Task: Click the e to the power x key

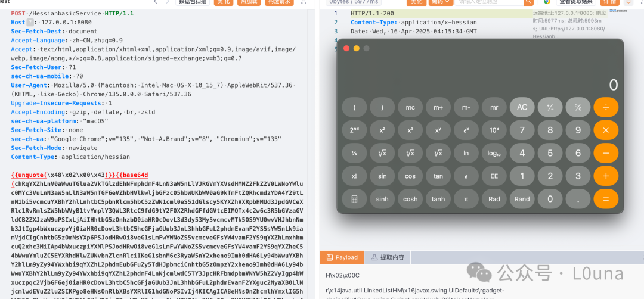Action: click(466, 130)
